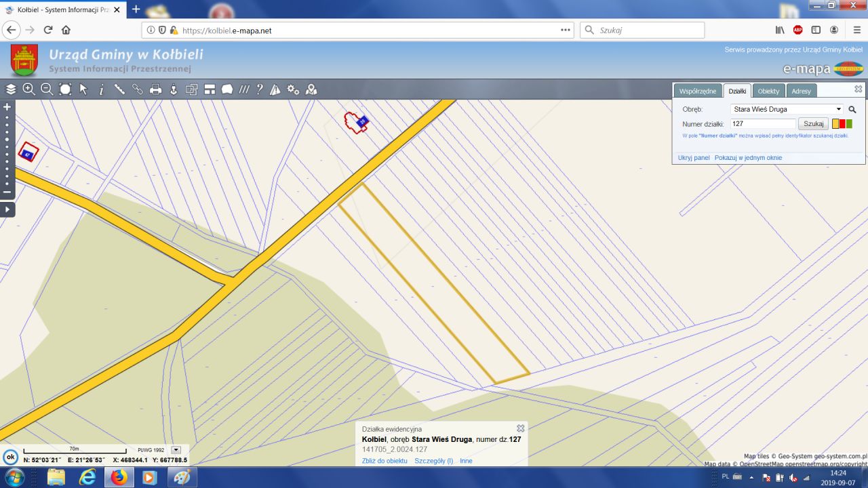Focus the Numer działki input field
Image resolution: width=868 pixels, height=488 pixels.
click(763, 124)
